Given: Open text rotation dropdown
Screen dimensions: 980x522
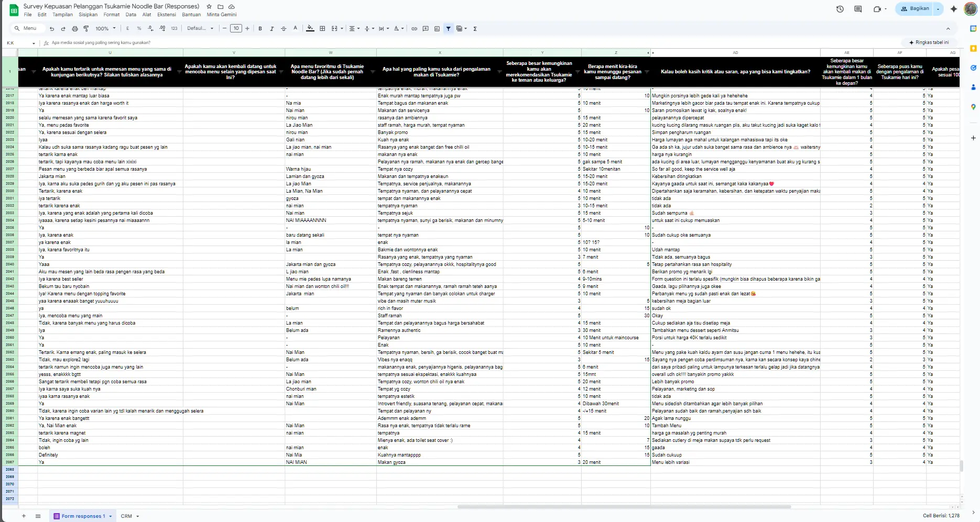Looking at the screenshot, I should click(398, 29).
